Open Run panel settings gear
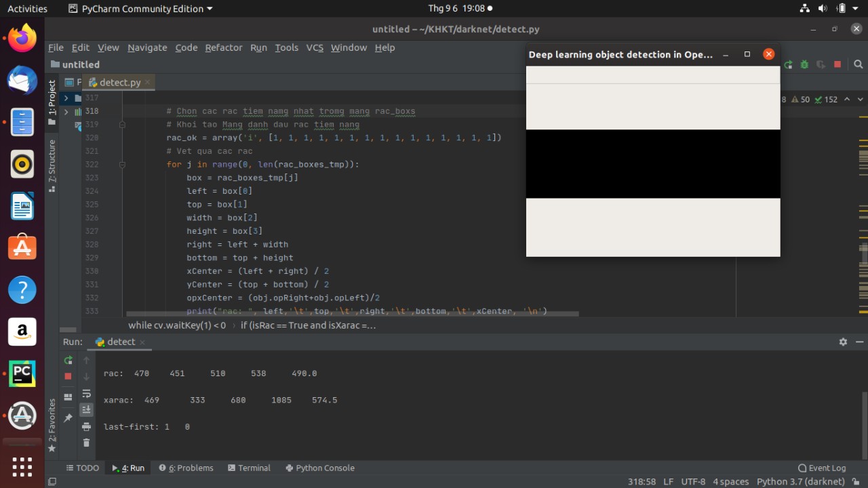The height and width of the screenshot is (488, 868). (843, 342)
